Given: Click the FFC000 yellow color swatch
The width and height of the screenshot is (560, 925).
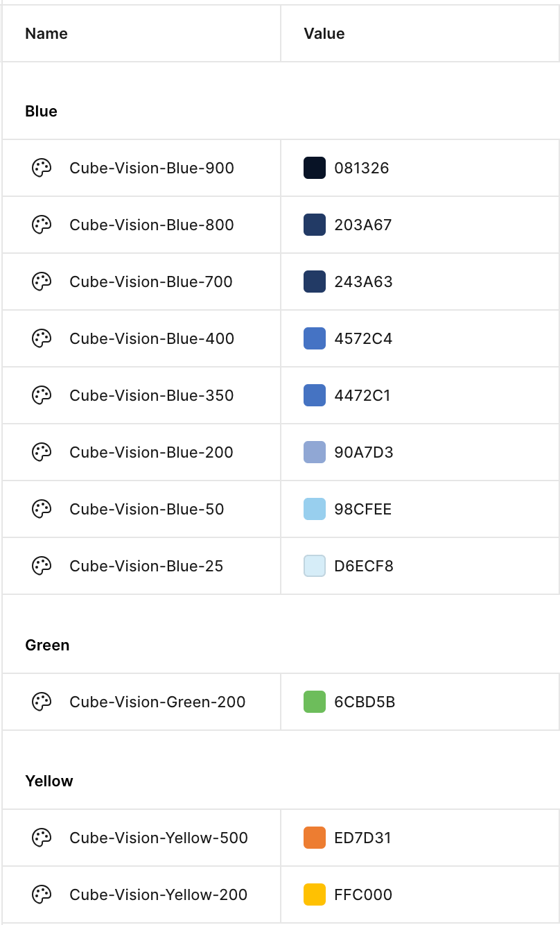Looking at the screenshot, I should (x=315, y=894).
